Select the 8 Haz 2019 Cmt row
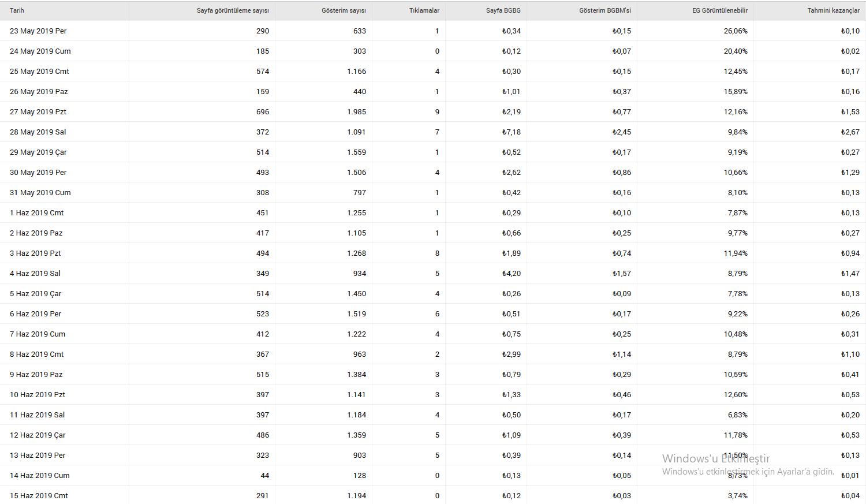This screenshot has width=866, height=504. (x=433, y=354)
